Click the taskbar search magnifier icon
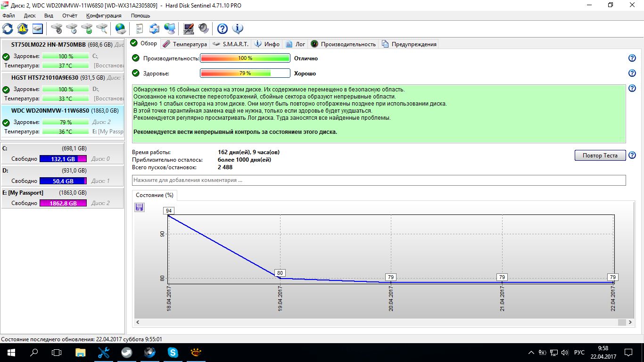The width and height of the screenshot is (644, 362). point(34,353)
